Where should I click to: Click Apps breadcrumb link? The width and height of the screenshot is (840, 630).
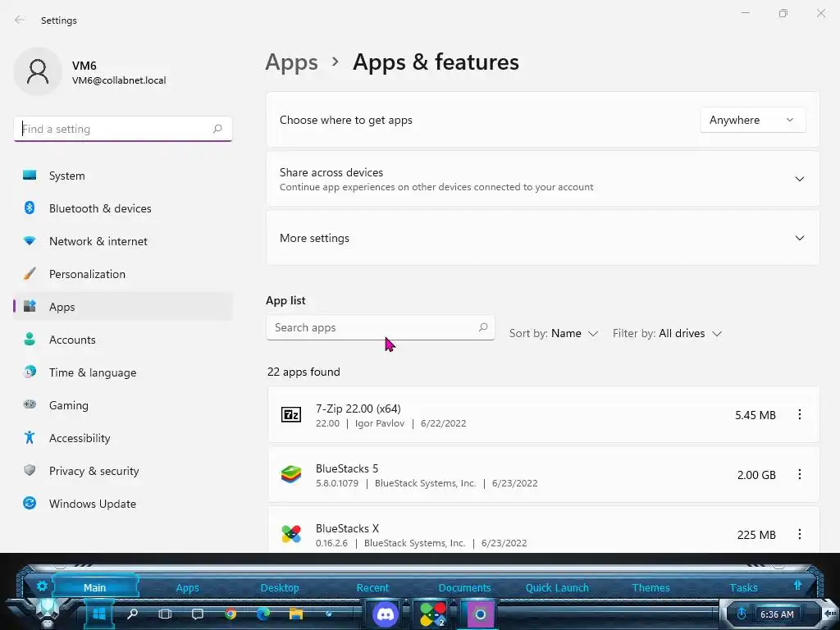[291, 62]
